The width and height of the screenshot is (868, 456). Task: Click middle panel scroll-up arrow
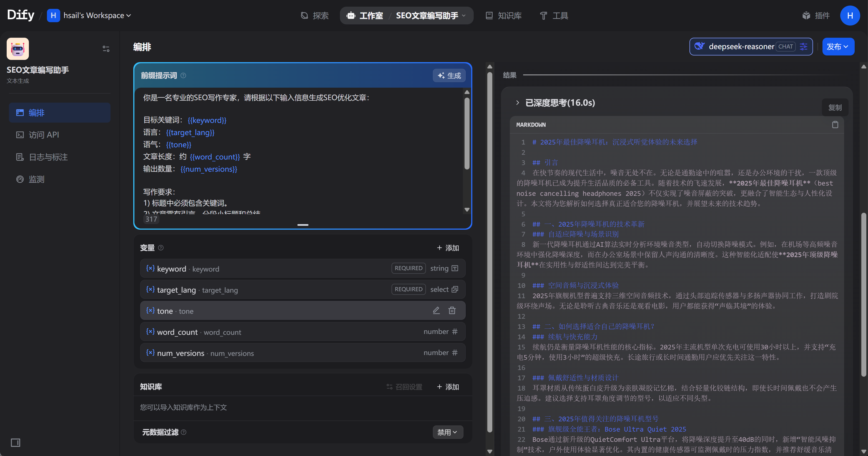(x=490, y=67)
